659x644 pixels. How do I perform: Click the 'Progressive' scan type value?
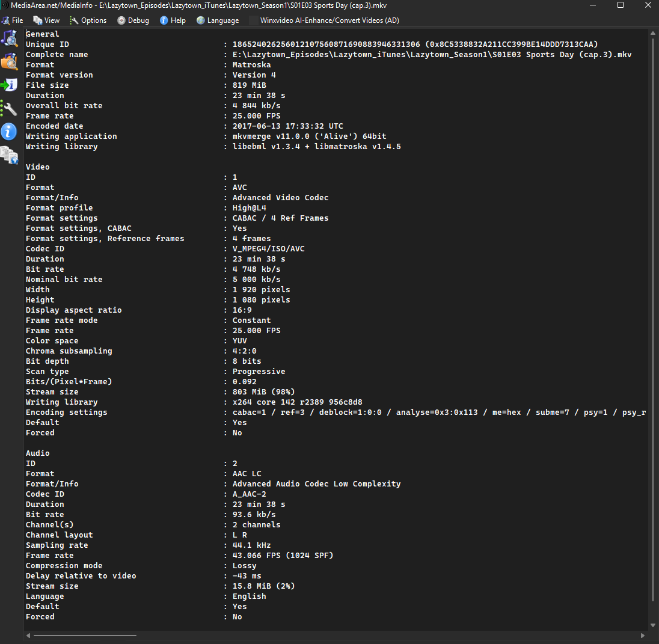259,372
